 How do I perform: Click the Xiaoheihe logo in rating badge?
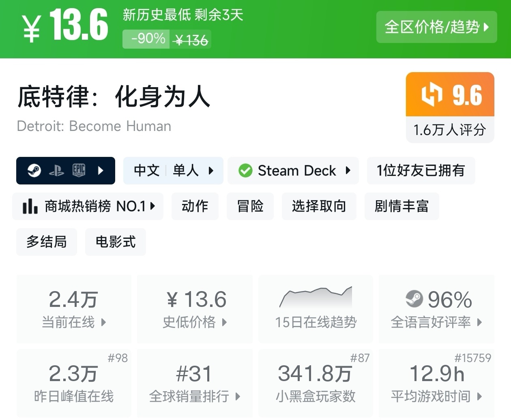[x=432, y=94]
